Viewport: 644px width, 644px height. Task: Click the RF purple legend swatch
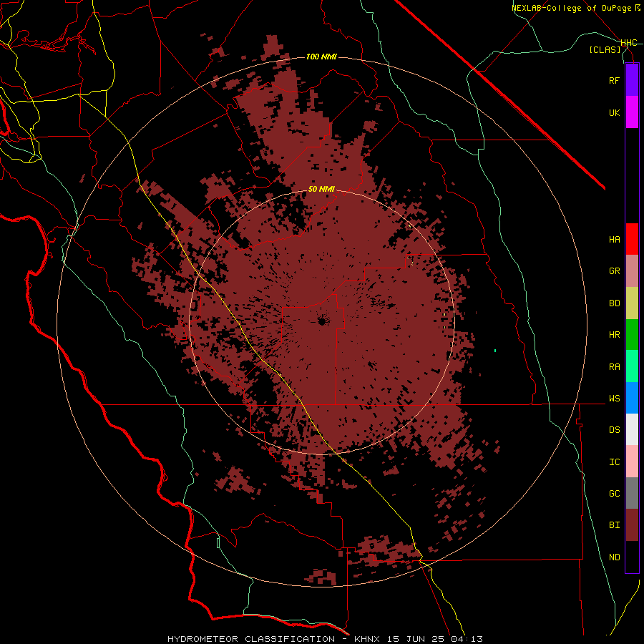[x=632, y=80]
